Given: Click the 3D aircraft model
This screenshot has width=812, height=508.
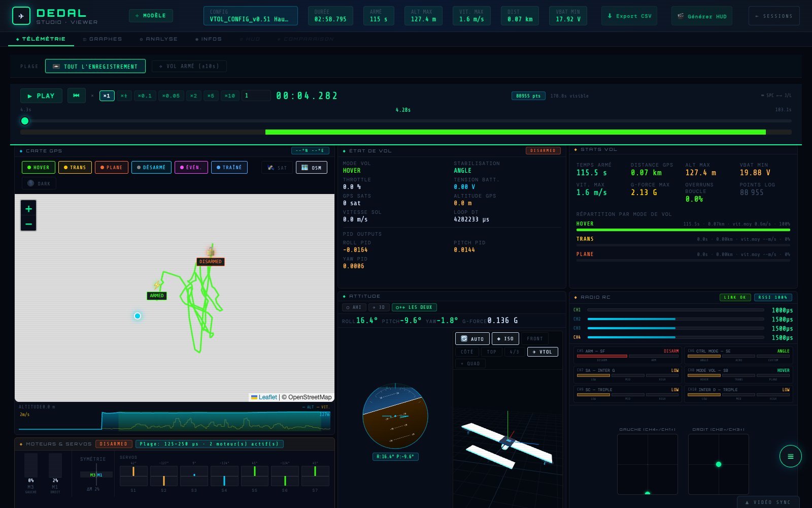Looking at the screenshot, I should coord(507,444).
